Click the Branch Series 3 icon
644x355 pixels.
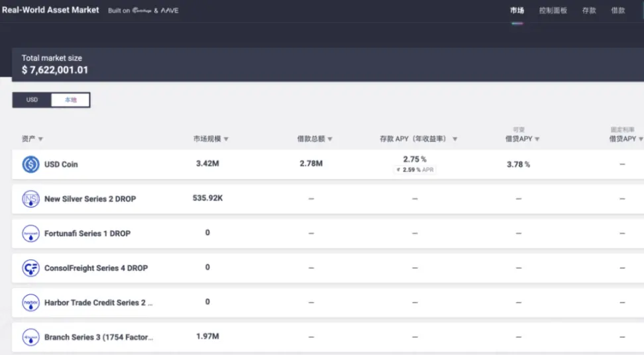(30, 337)
